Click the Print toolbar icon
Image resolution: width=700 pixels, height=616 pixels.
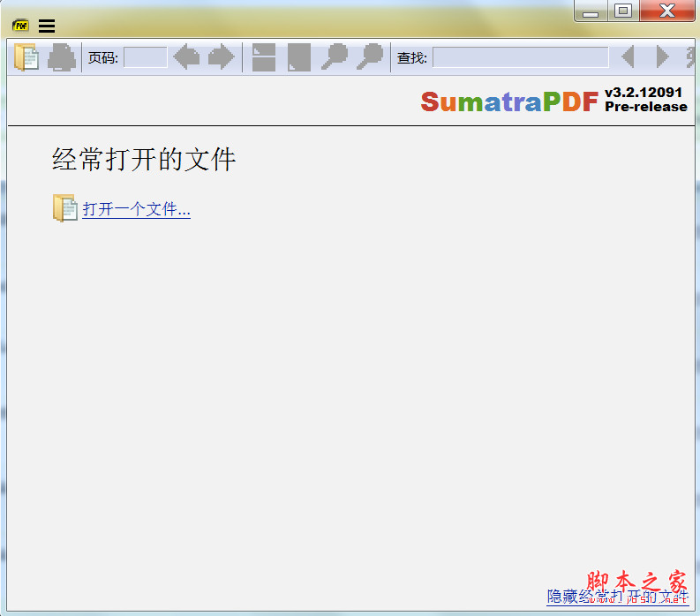click(62, 57)
